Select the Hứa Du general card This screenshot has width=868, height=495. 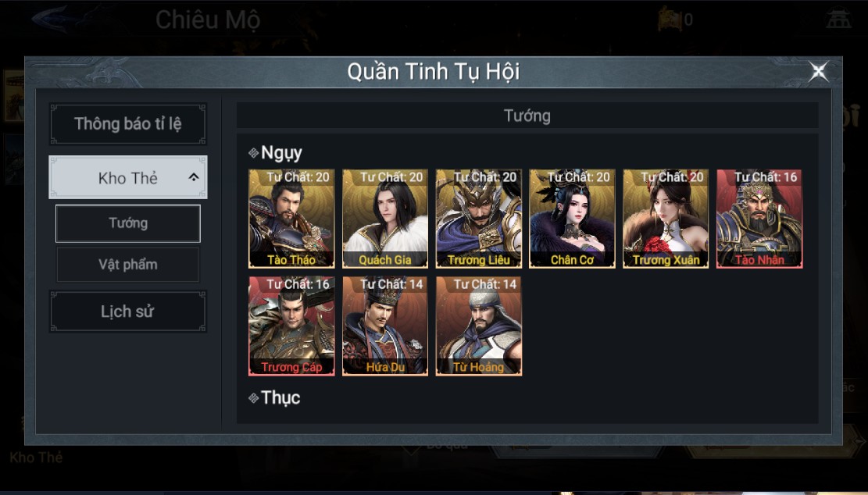tap(384, 326)
